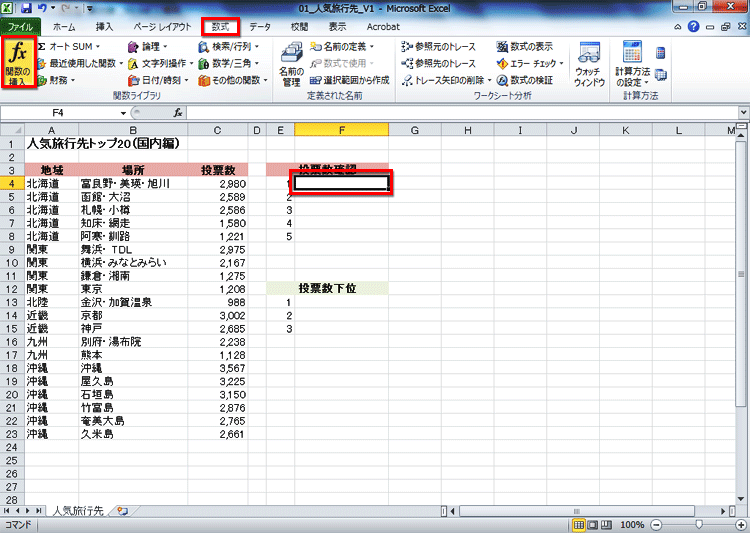Open the オート SUM function
750x533 pixels.
[x=69, y=46]
